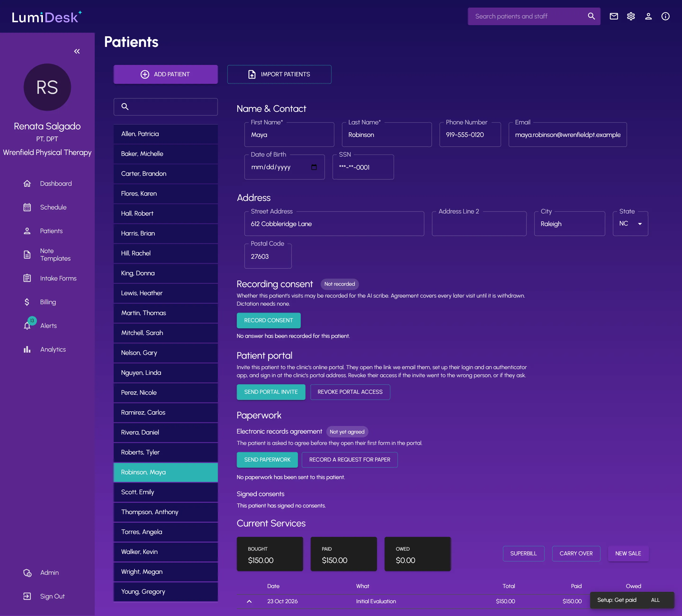Open the mail envelope icon
This screenshot has height=616, width=682.
tap(614, 16)
